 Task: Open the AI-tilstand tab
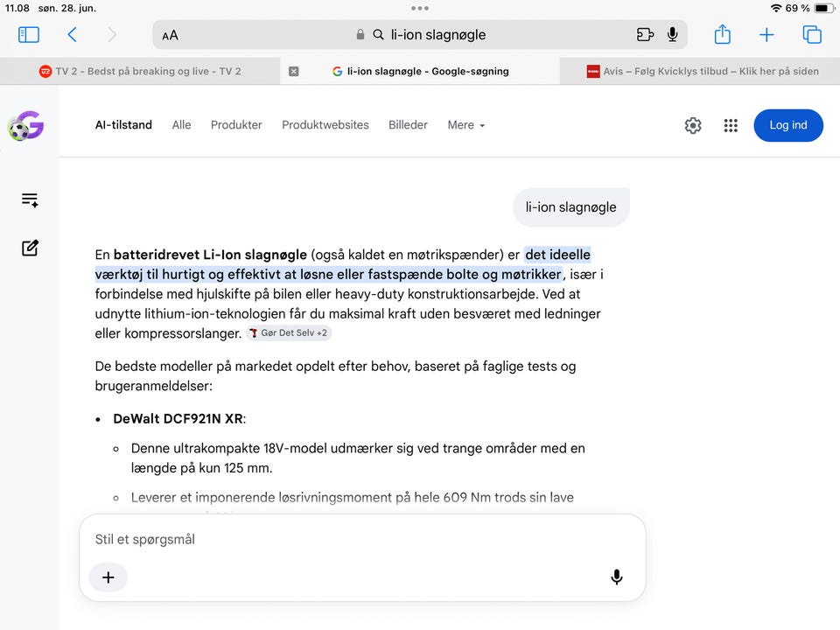click(123, 125)
